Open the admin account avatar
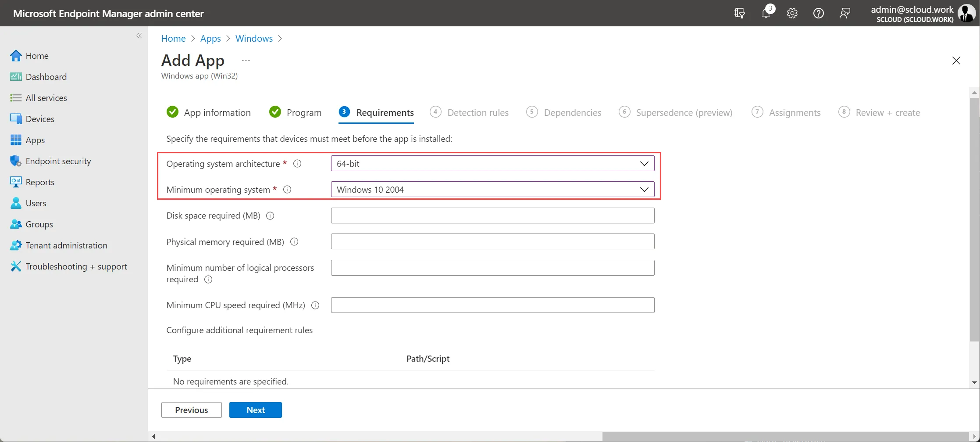The width and height of the screenshot is (980, 442). point(966,13)
